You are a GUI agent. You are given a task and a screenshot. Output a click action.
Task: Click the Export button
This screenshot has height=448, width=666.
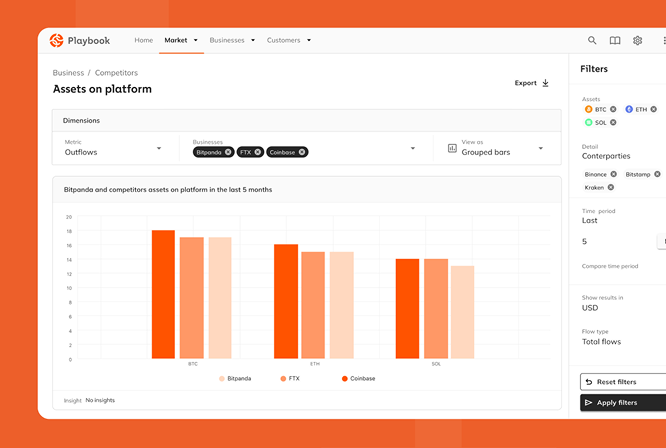point(532,83)
